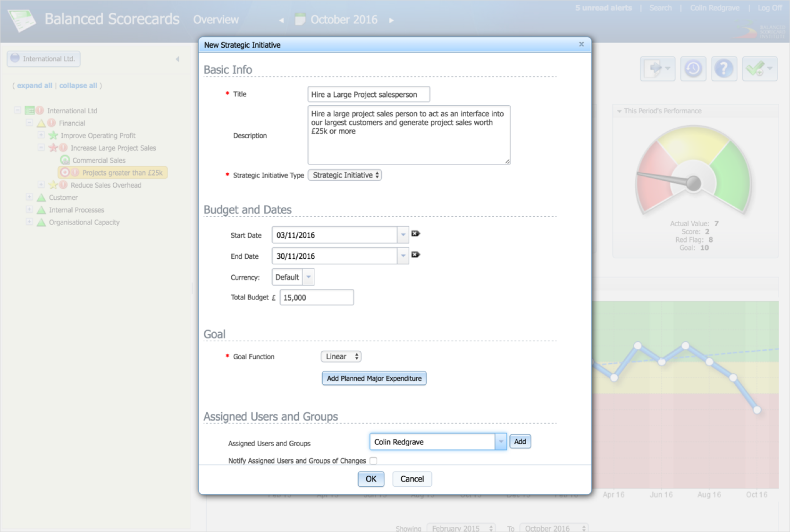
Task: Click the expand all link
Action: 34,85
